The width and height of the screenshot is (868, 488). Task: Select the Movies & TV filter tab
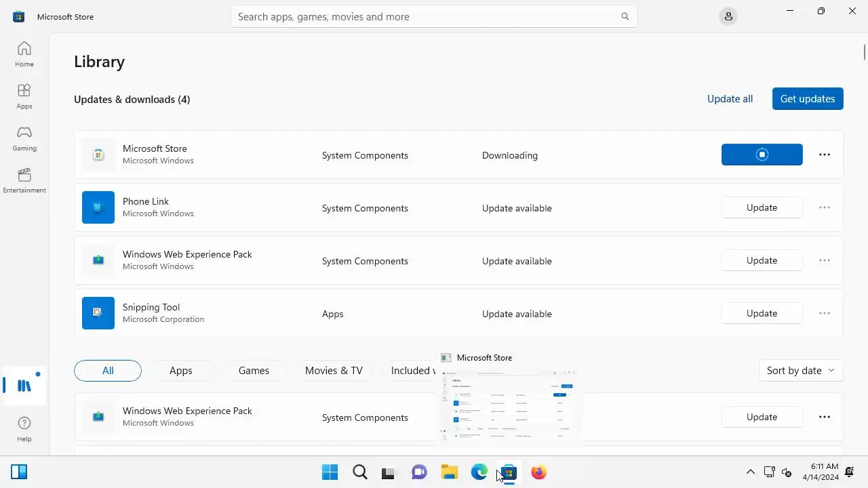pos(334,371)
